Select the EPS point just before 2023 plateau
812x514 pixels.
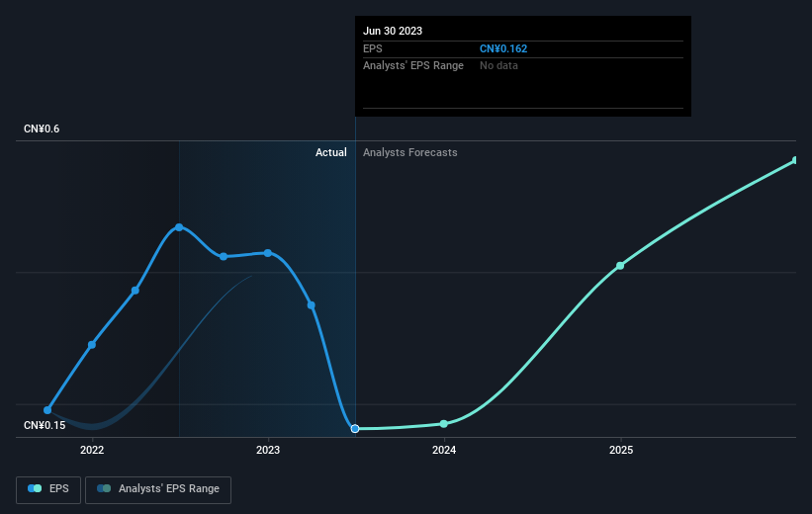tap(224, 257)
